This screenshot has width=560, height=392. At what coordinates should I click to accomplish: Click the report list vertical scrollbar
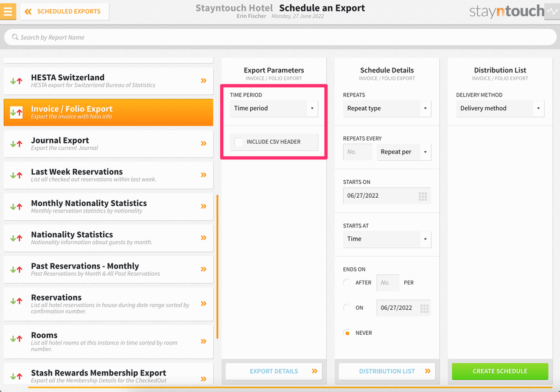[x=217, y=267]
